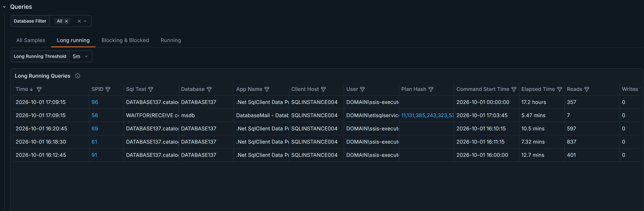The width and height of the screenshot is (644, 211).
Task: Clear all Database Filter selections
Action: point(79,21)
